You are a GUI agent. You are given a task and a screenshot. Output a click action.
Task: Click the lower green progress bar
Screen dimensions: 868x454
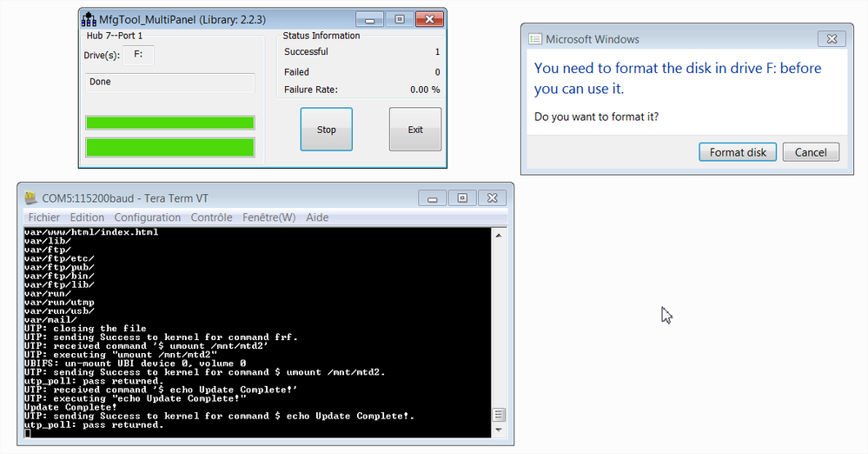[x=170, y=148]
